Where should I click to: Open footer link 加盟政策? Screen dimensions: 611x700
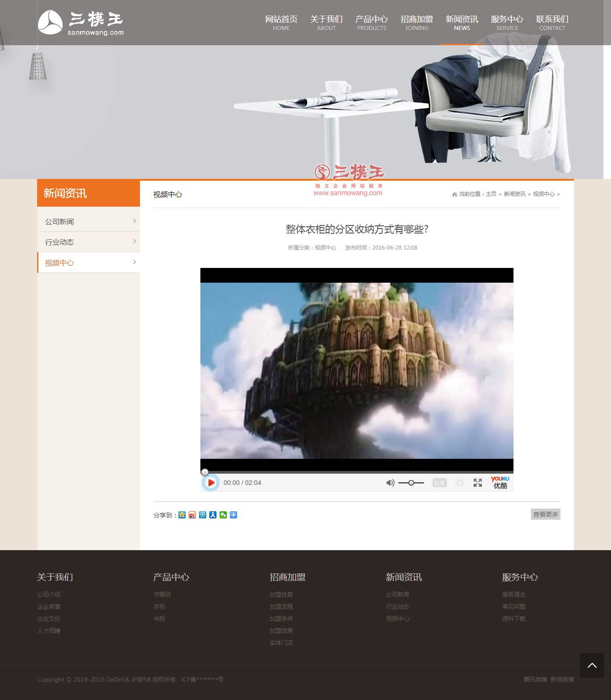pyautogui.click(x=281, y=631)
